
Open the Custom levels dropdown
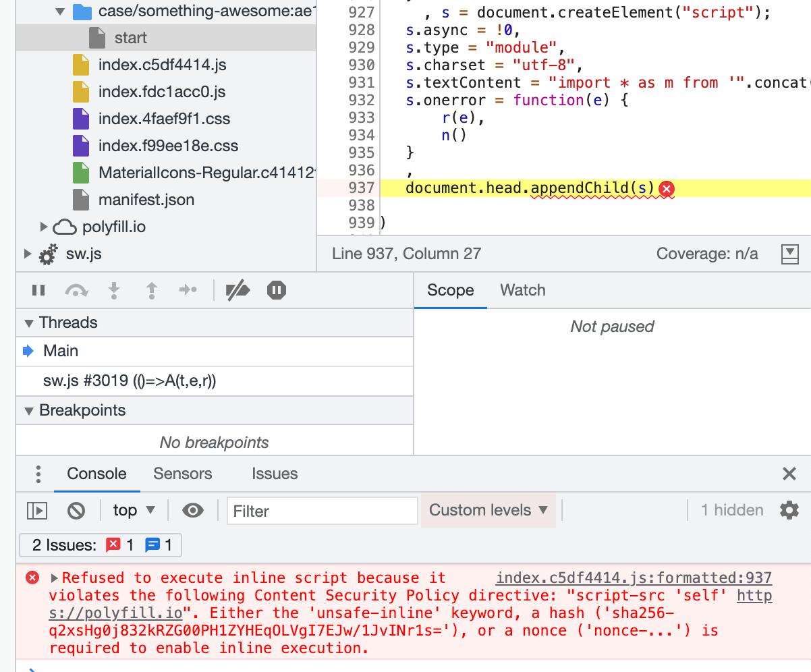pos(488,510)
